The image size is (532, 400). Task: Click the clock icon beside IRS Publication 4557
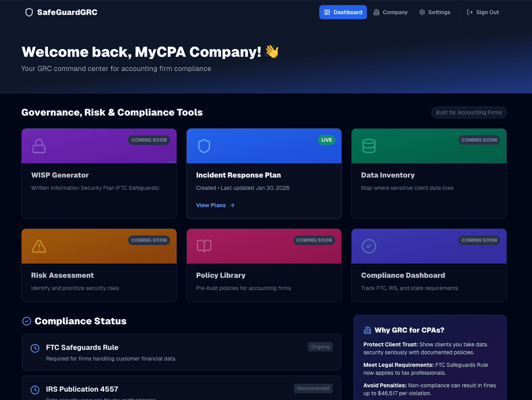(x=35, y=390)
